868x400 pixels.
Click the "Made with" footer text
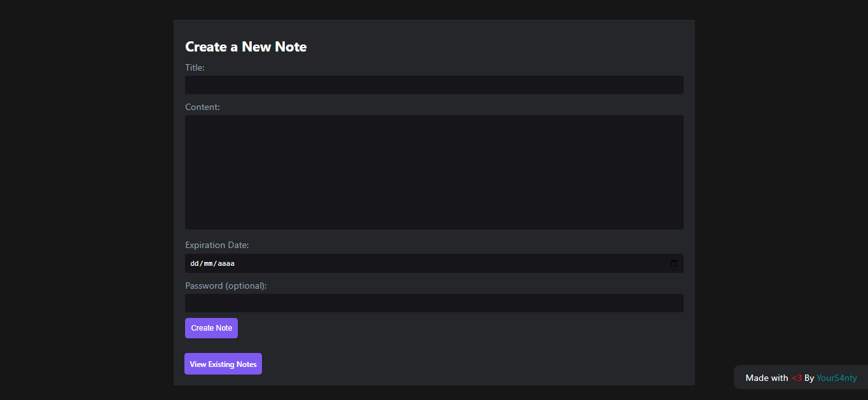pyautogui.click(x=766, y=378)
